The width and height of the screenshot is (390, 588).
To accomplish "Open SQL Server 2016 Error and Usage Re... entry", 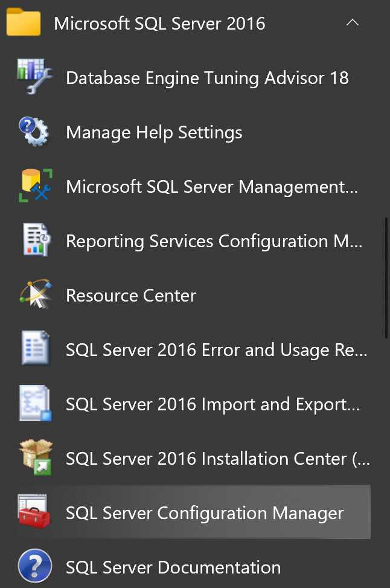I will [216, 350].
